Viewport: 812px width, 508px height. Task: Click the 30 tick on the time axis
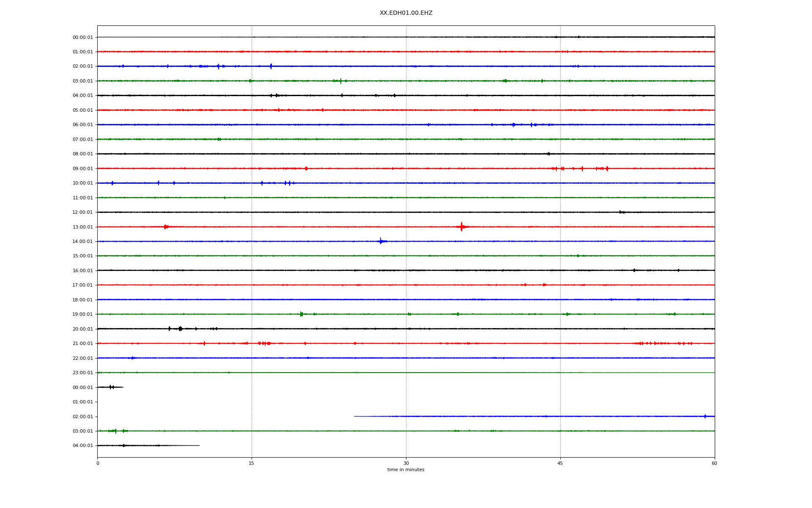pos(406,463)
